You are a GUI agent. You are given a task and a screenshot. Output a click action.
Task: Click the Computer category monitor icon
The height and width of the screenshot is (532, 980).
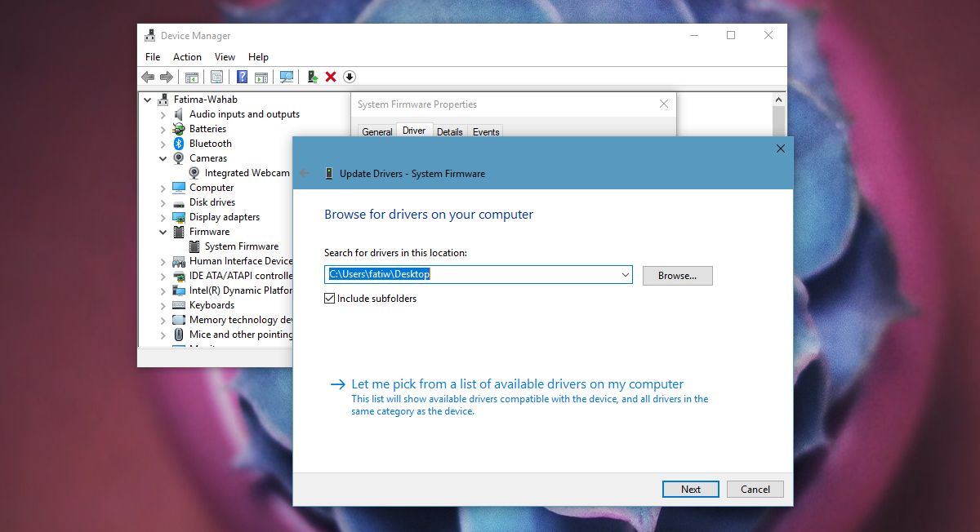point(179,188)
